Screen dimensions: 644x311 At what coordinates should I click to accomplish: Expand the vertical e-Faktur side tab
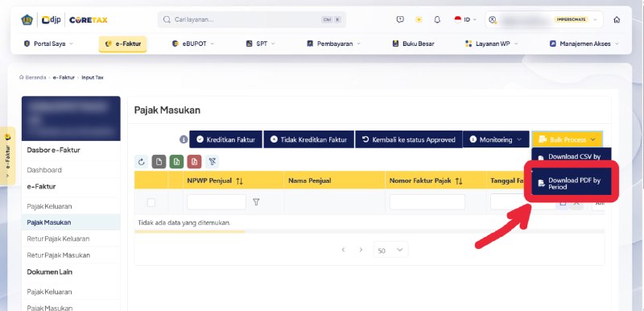[8, 156]
